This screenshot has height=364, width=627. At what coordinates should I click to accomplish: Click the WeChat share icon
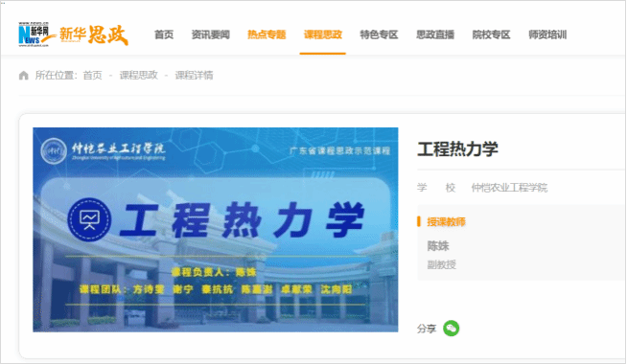(451, 329)
